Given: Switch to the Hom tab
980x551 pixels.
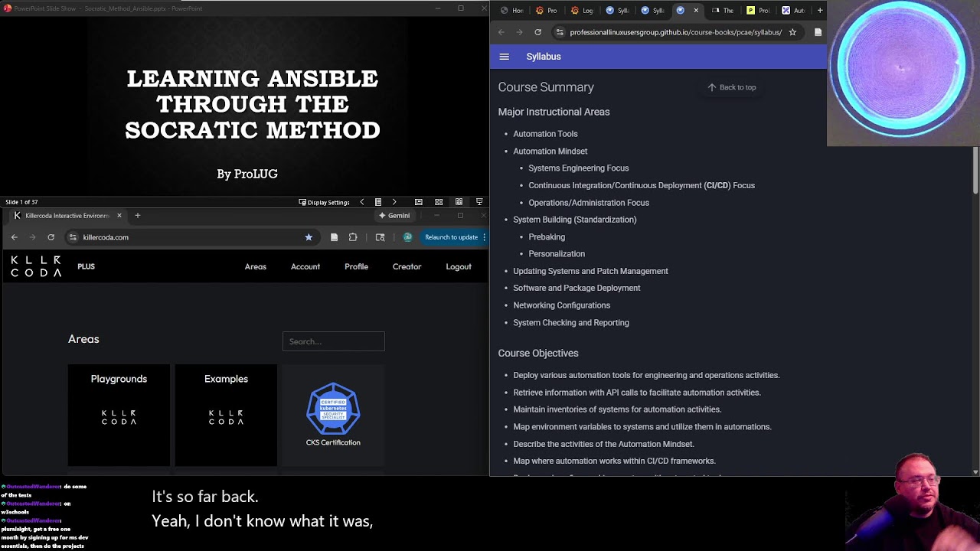Looking at the screenshot, I should 511,10.
